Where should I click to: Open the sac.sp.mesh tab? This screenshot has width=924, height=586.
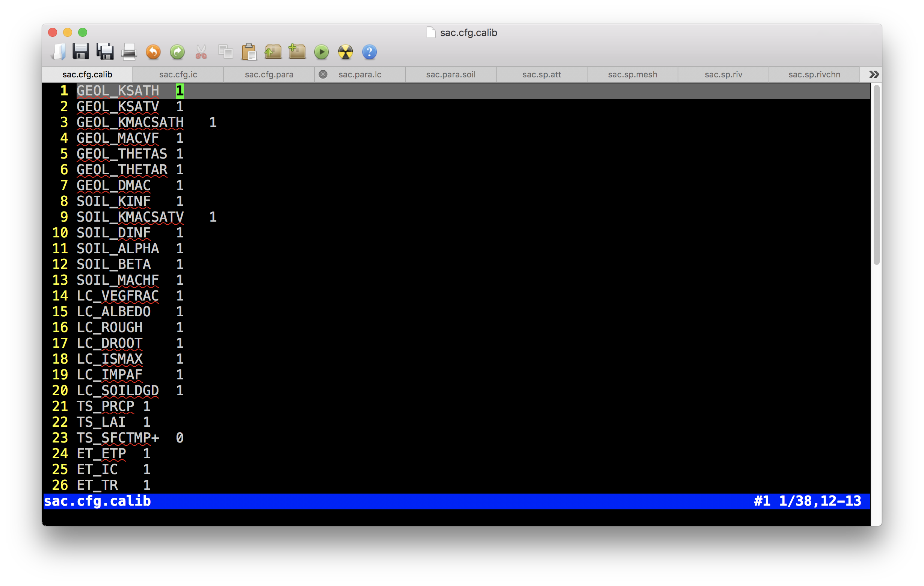pyautogui.click(x=633, y=74)
